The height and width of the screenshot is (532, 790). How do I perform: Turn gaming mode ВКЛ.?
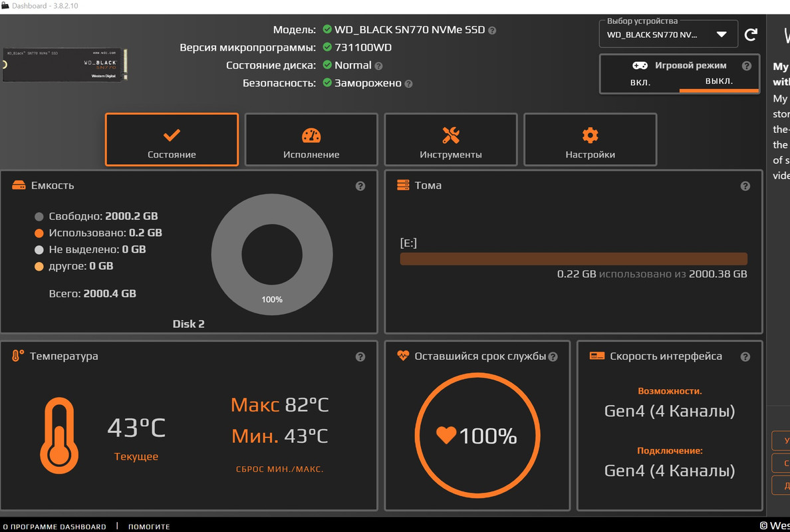pyautogui.click(x=640, y=82)
